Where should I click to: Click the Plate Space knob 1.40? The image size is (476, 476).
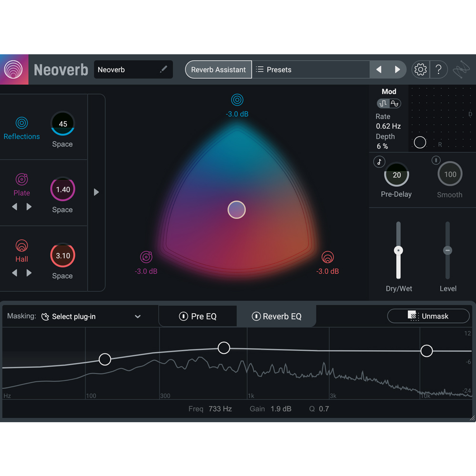click(62, 189)
